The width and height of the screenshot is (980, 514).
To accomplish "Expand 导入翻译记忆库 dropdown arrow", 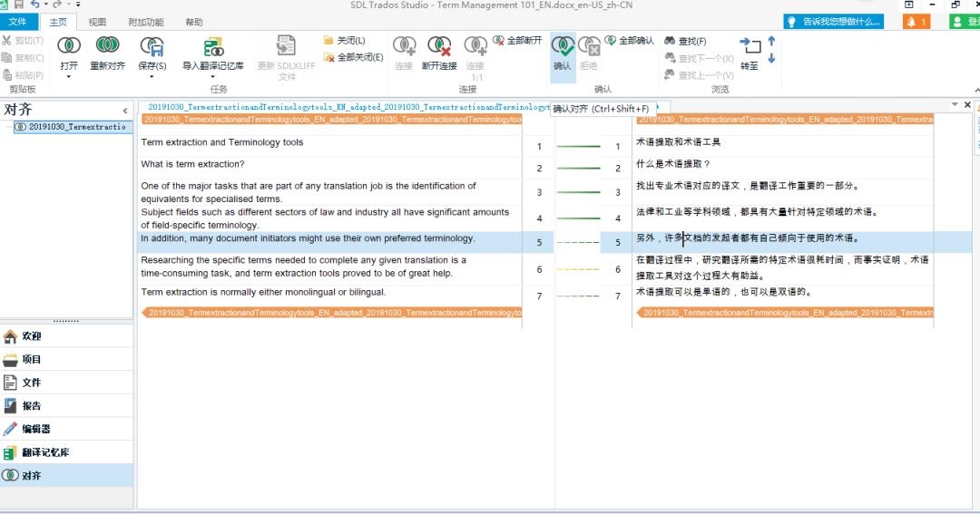I will tap(213, 77).
